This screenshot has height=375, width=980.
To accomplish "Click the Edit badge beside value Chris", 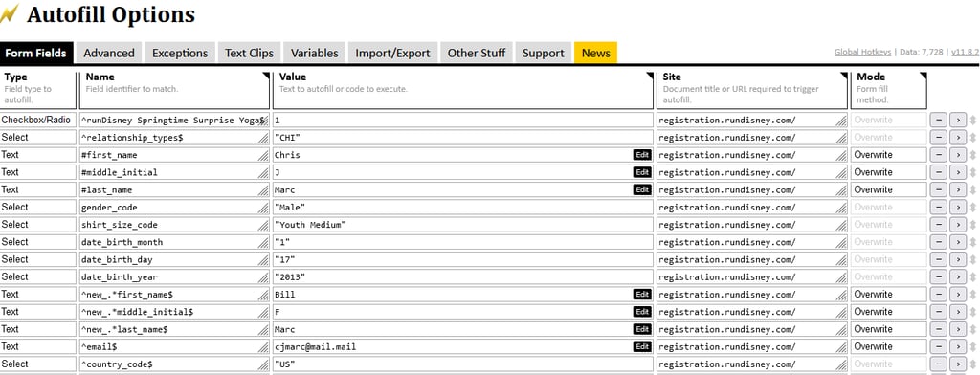I will click(642, 155).
